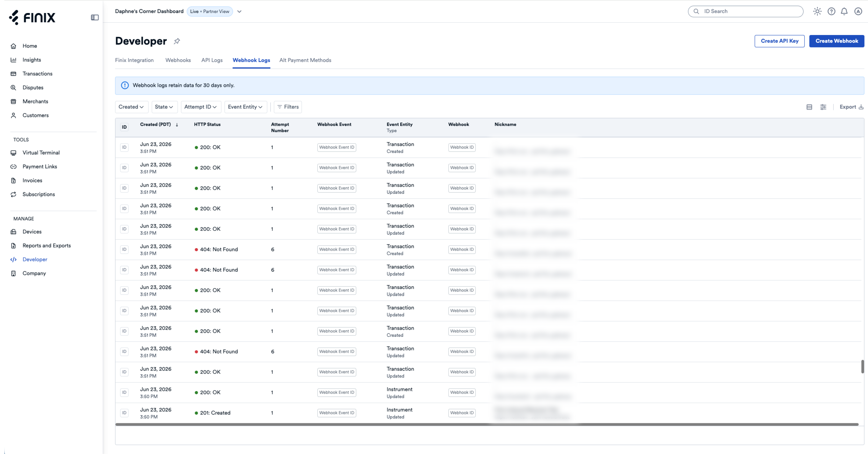Image resolution: width=868 pixels, height=454 pixels.
Task: Click Create API Key button
Action: [x=779, y=41]
